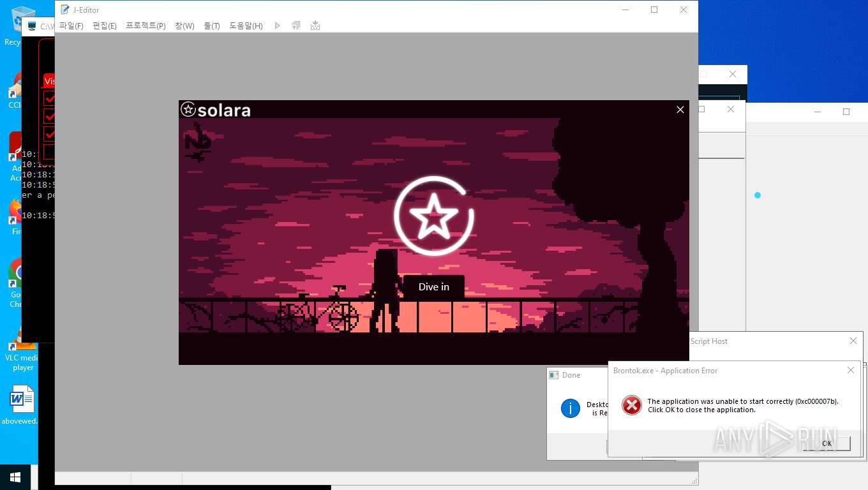This screenshot has width=868, height=490.
Task: Click the console window icon in its title bar
Action: coord(32,26)
